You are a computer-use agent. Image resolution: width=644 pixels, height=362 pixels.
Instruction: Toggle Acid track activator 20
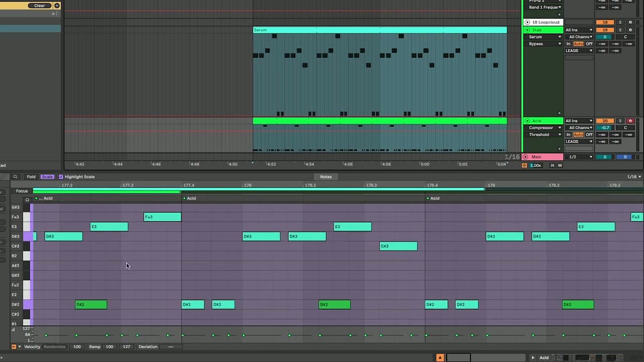tap(605, 121)
